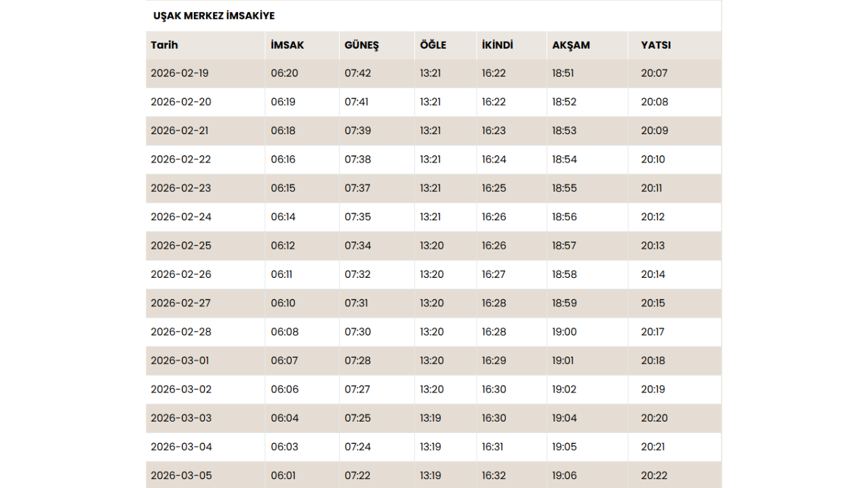The height and width of the screenshot is (488, 868).
Task: Click the Tarih column header
Action: pyautogui.click(x=164, y=45)
